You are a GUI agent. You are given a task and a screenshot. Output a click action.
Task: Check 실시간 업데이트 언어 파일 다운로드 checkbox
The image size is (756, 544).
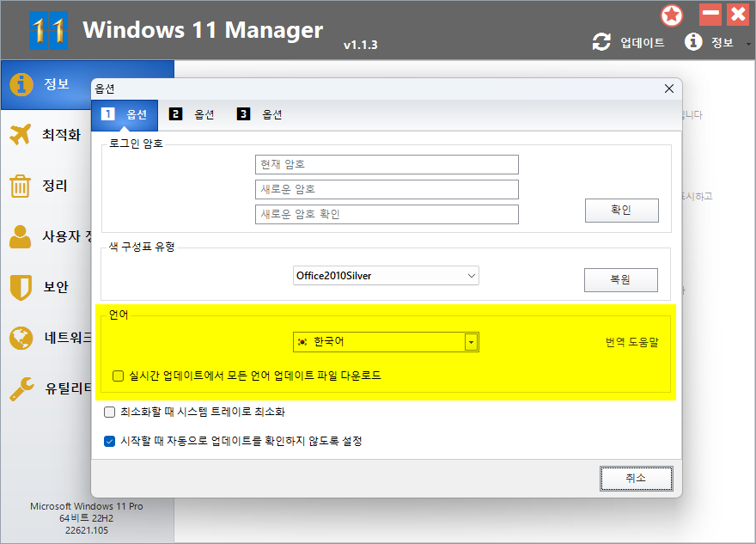[119, 376]
